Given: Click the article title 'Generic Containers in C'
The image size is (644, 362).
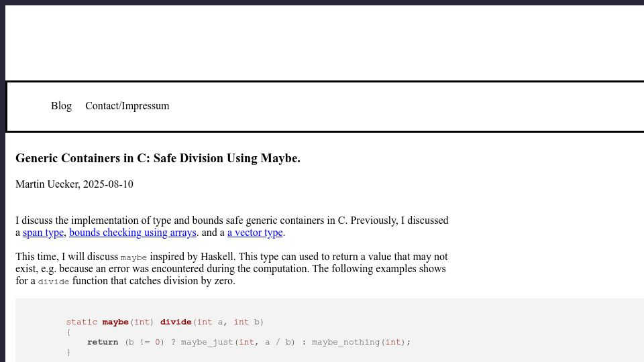Looking at the screenshot, I should [158, 158].
